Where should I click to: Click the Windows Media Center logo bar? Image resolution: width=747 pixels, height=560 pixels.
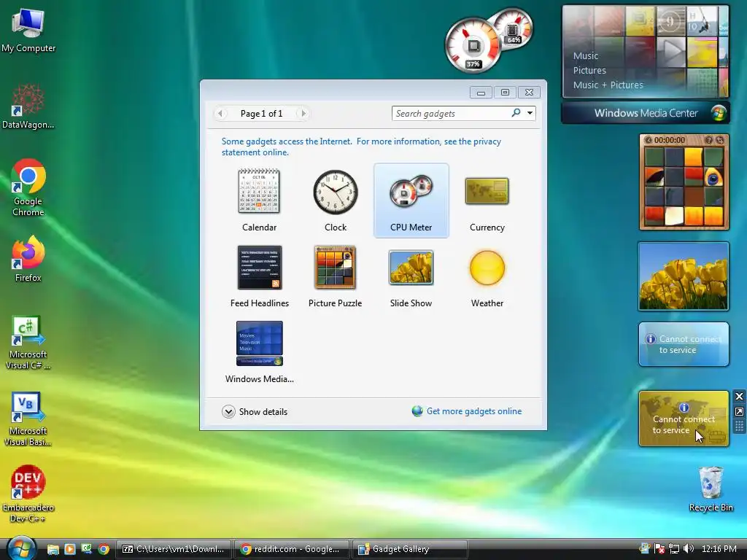646,113
